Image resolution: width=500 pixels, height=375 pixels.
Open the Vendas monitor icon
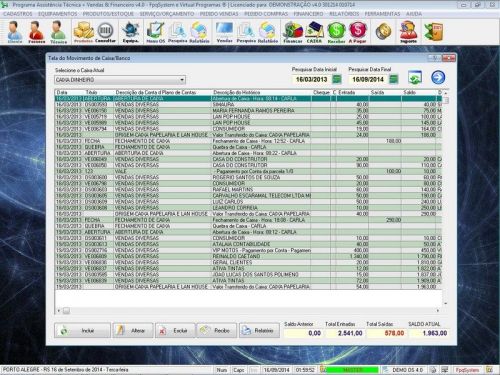click(224, 32)
